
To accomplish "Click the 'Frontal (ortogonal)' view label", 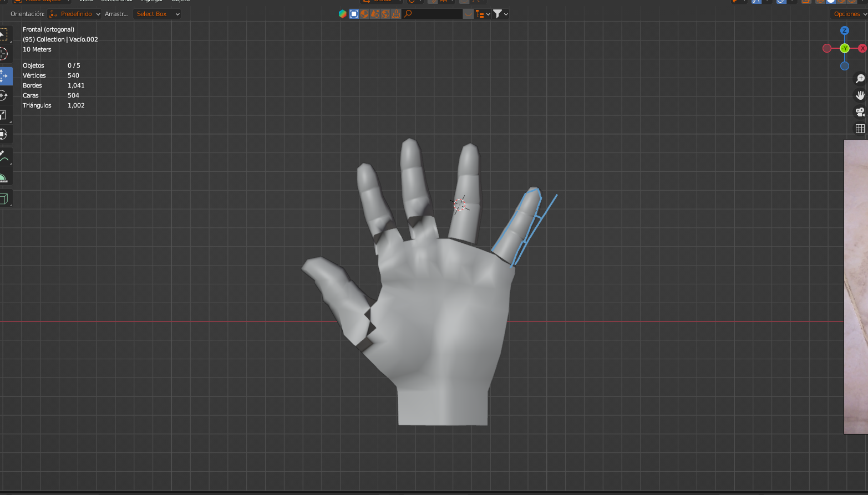I will coord(48,29).
